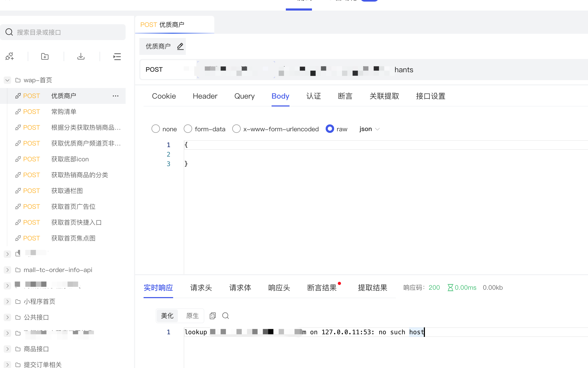Click the new interface link-plus icon
Image resolution: width=588 pixels, height=368 pixels.
pyautogui.click(x=10, y=56)
